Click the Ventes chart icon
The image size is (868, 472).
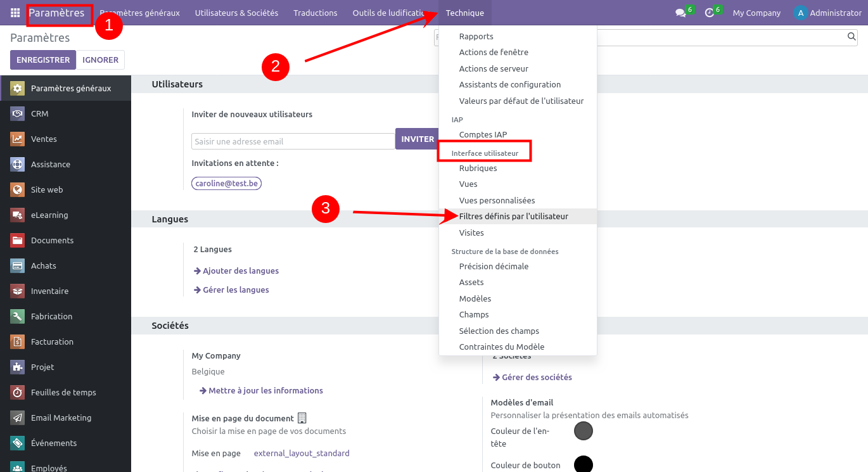(x=18, y=139)
